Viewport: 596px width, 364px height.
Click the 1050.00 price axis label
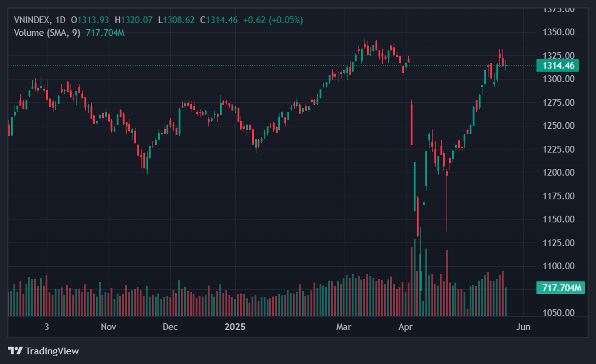click(558, 313)
